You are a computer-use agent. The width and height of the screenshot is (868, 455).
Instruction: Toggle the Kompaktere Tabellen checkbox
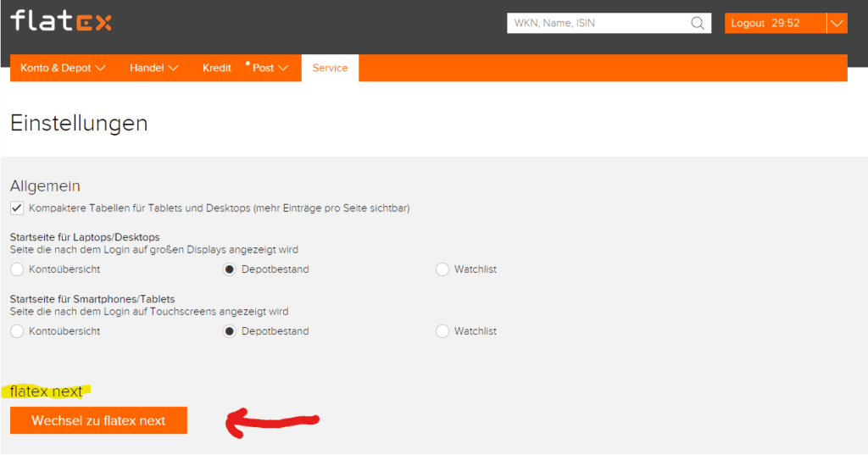click(17, 208)
